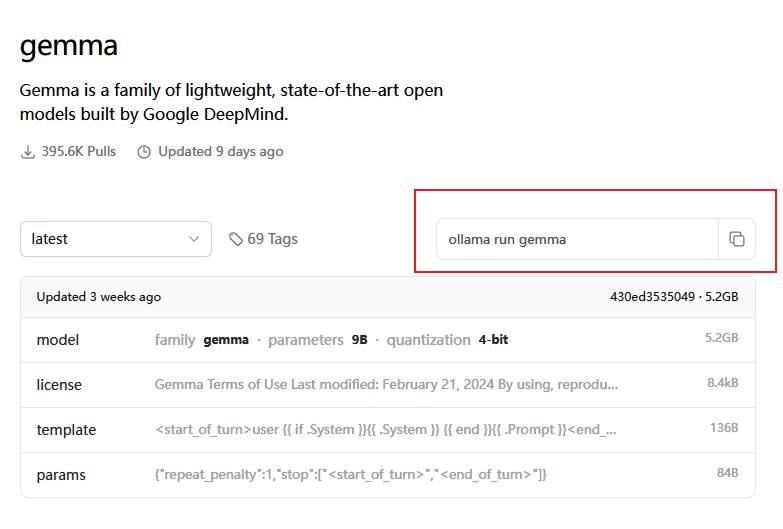Open the template row with start_of_turn text
Viewport: 783px width, 529px height.
388,430
